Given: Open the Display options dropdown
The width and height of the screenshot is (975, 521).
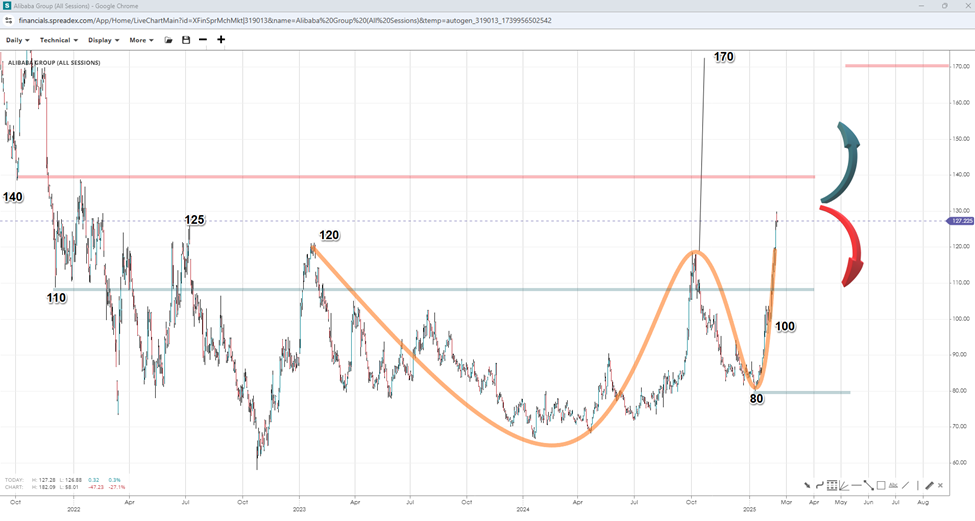Looking at the screenshot, I should [x=103, y=40].
